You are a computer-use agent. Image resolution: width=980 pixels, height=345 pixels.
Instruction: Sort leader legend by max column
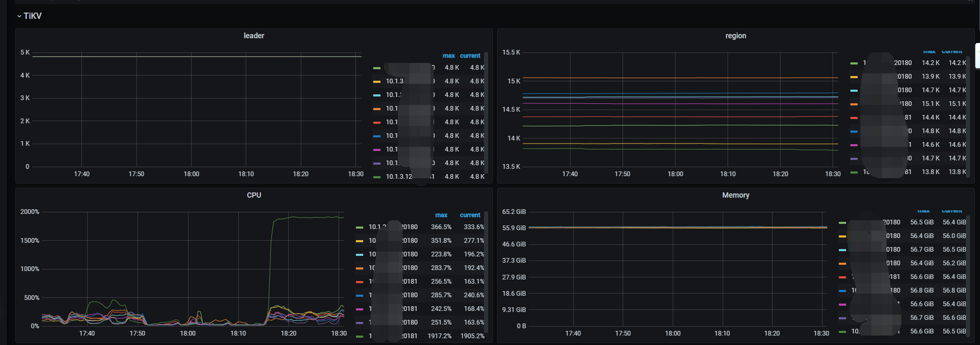448,56
